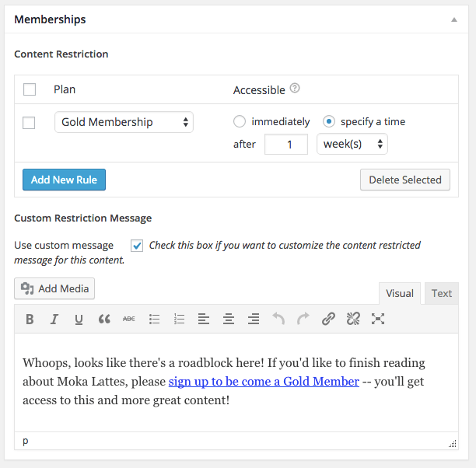Click the Add New Rule button

point(64,180)
